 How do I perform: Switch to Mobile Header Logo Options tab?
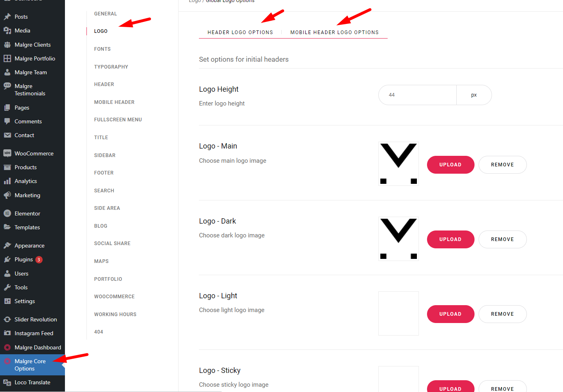(x=334, y=32)
